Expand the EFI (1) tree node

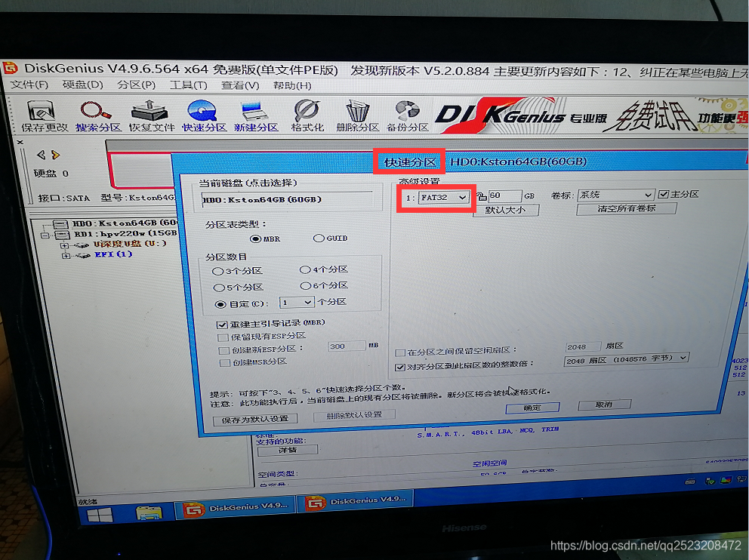click(66, 256)
